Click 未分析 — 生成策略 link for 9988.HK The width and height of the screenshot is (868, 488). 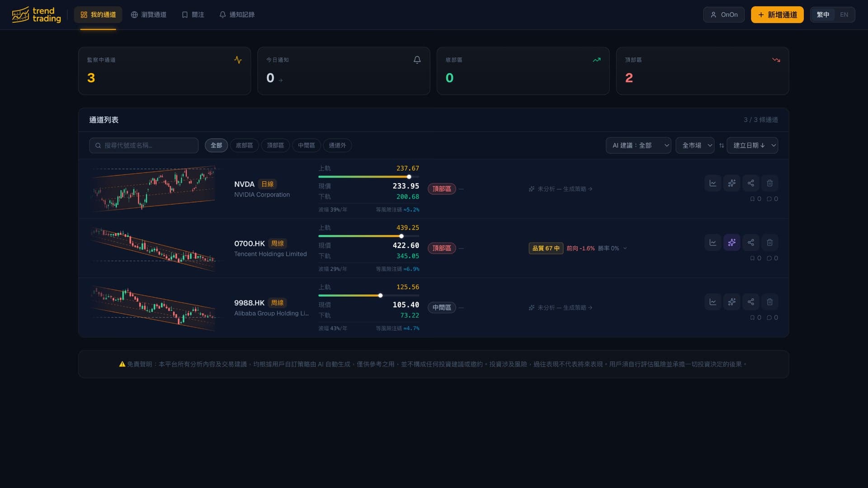coord(561,308)
